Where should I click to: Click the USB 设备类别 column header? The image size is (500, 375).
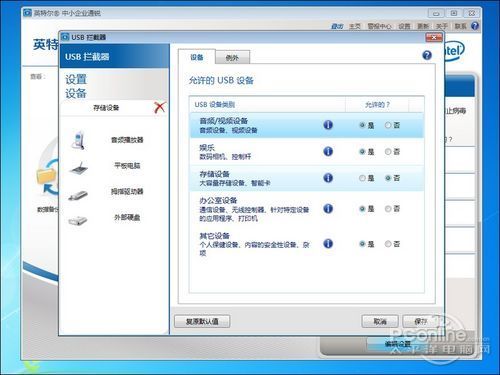(x=267, y=105)
